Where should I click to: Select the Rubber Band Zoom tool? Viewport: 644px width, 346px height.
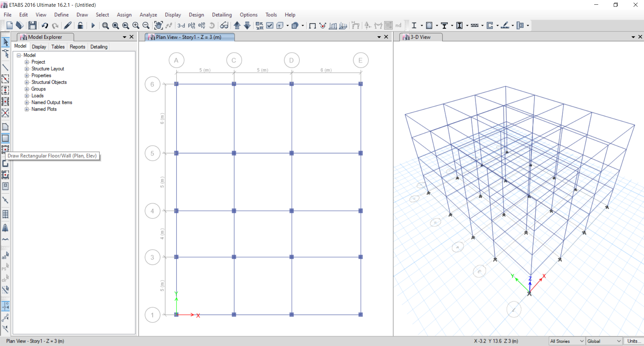[x=105, y=25]
